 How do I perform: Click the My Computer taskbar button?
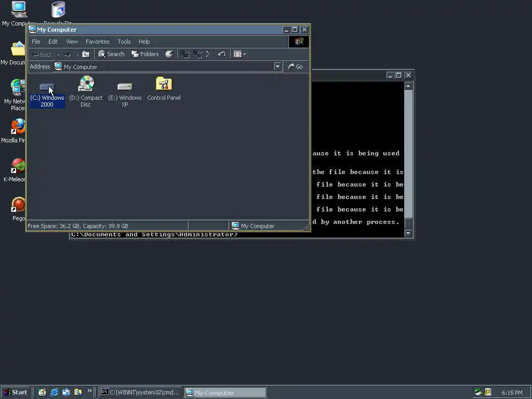[x=225, y=393]
